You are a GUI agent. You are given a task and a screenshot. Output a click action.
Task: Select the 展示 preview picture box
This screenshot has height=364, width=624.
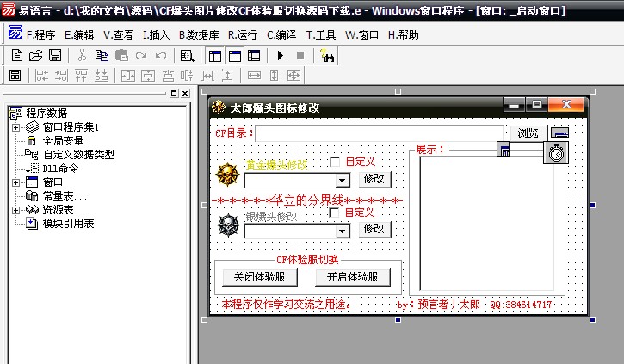pyautogui.click(x=486, y=223)
